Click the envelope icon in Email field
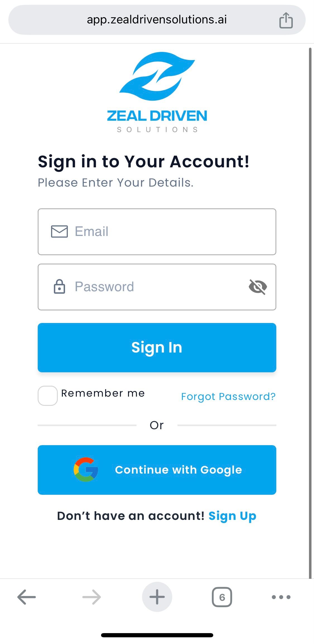The width and height of the screenshot is (314, 644). 59,231
